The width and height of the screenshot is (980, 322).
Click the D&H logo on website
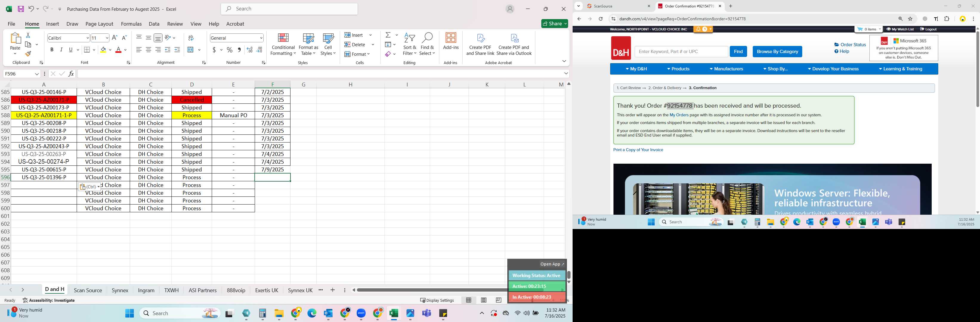click(x=621, y=48)
